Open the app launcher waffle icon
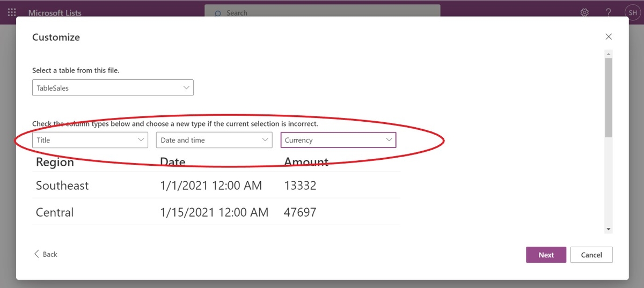Screen dimensions: 644x288 (12, 12)
